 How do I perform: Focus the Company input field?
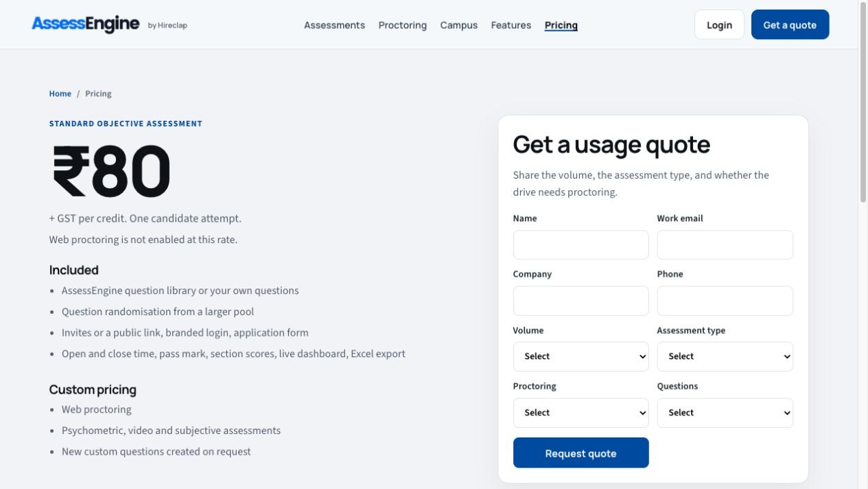[x=580, y=301]
